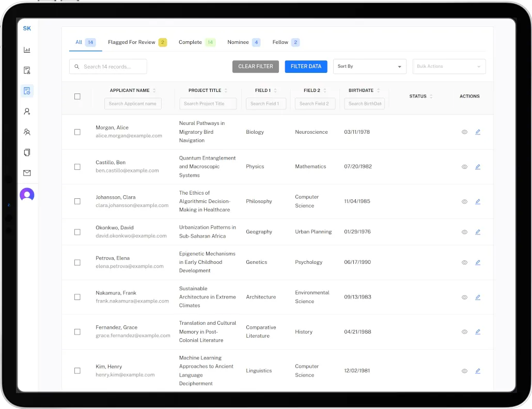Click the sort arrows on Birthdate column

(x=379, y=90)
